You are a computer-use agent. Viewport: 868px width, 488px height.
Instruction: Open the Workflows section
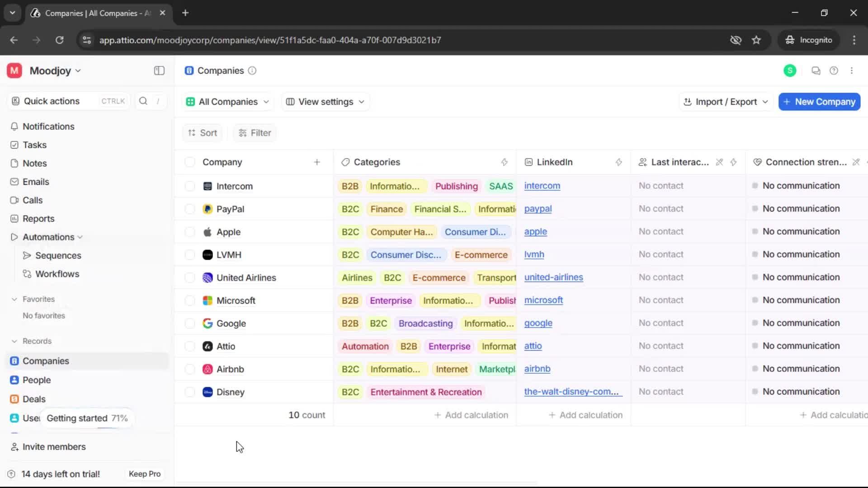tap(57, 273)
